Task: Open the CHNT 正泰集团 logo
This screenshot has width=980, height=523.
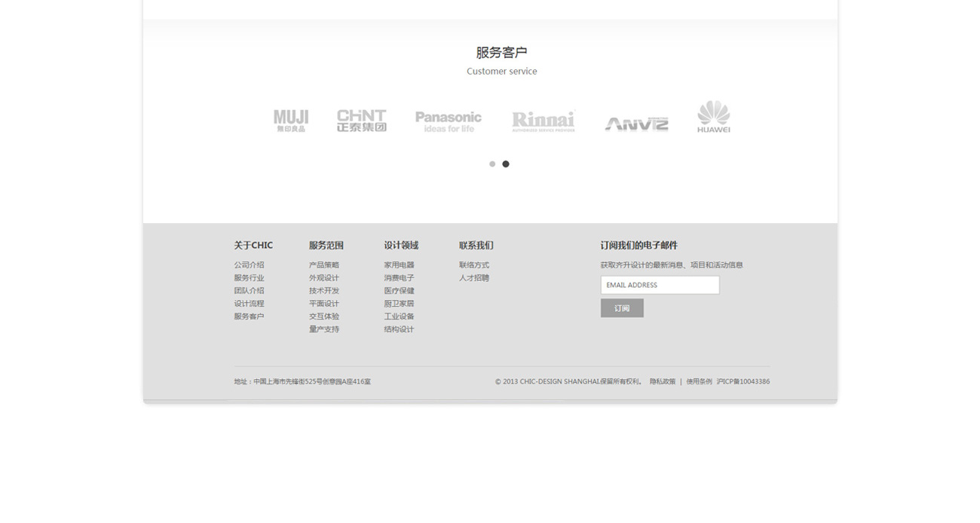Action: coord(362,121)
